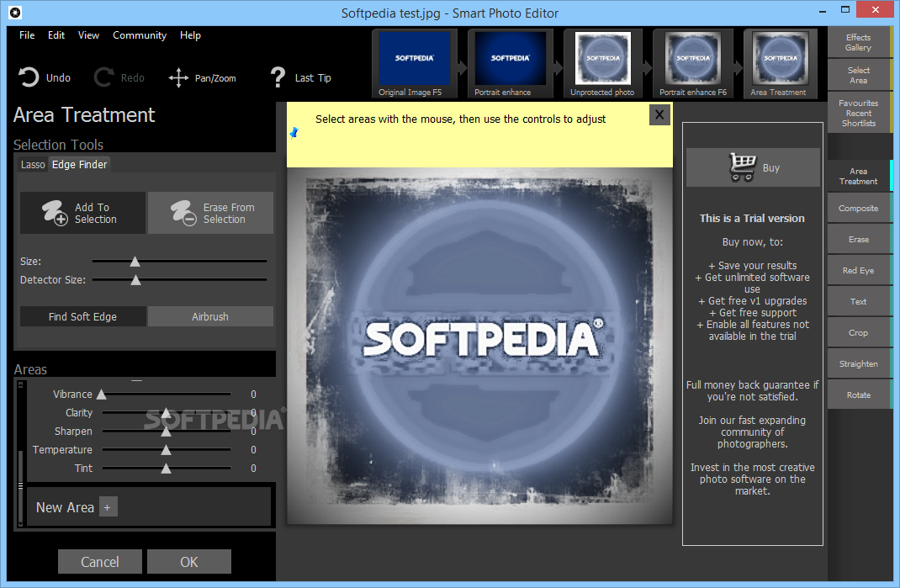Click the app icon in title bar
The image size is (900, 588).
(x=15, y=12)
